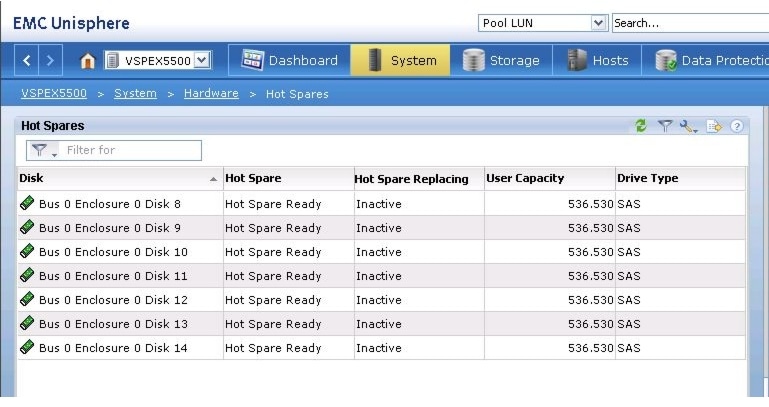This screenshot has width=769, height=407.
Task: Select the Bus 0 Enclosure 0 Disk 12 row
Action: click(x=381, y=300)
